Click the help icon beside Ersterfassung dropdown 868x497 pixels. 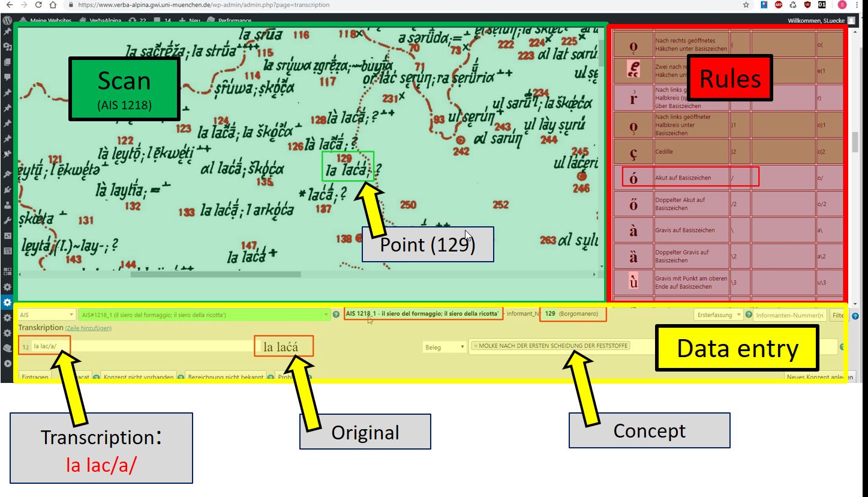[x=748, y=315]
